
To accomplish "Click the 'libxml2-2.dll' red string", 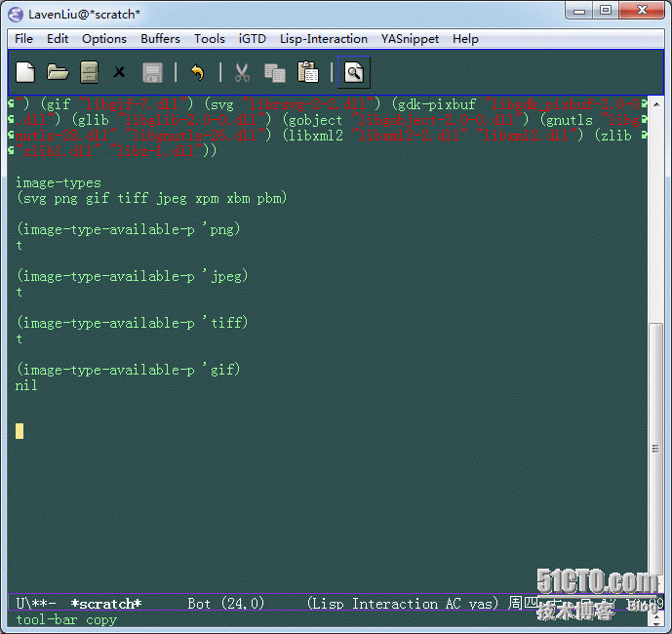I will click(410, 136).
